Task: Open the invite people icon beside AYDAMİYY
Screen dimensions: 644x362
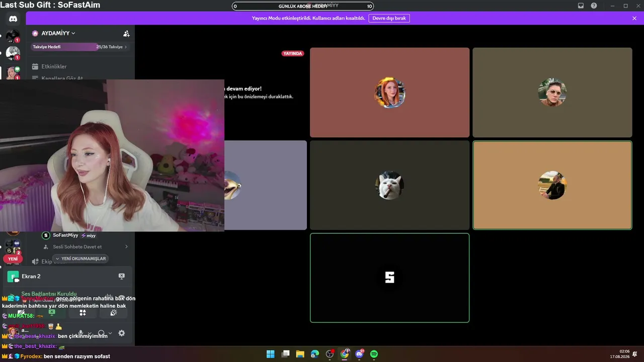Action: coord(126,33)
